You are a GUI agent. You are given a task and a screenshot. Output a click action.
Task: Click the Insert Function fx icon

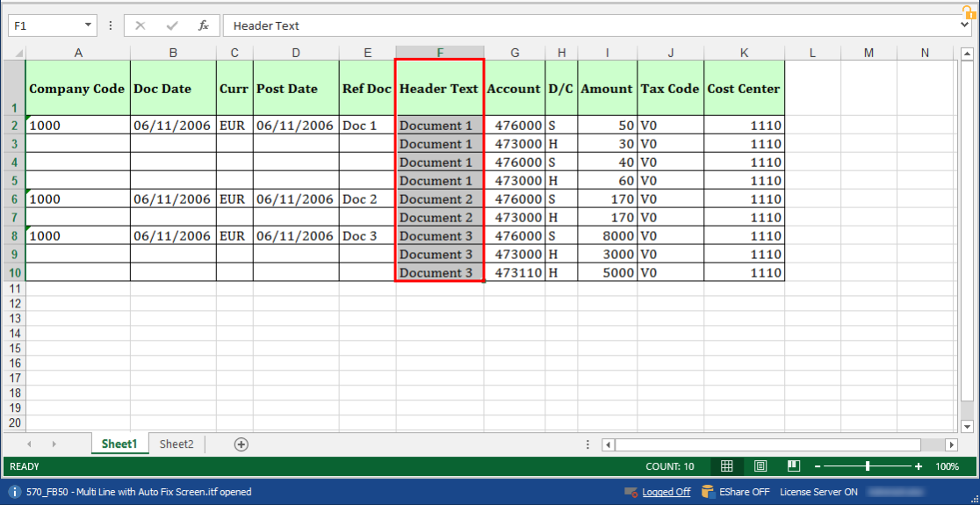click(x=203, y=25)
